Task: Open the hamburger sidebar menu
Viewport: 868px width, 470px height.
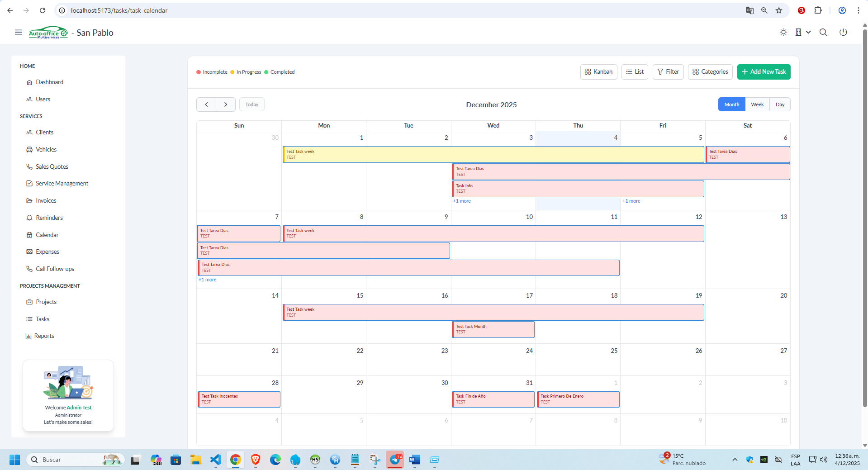Action: click(19, 32)
